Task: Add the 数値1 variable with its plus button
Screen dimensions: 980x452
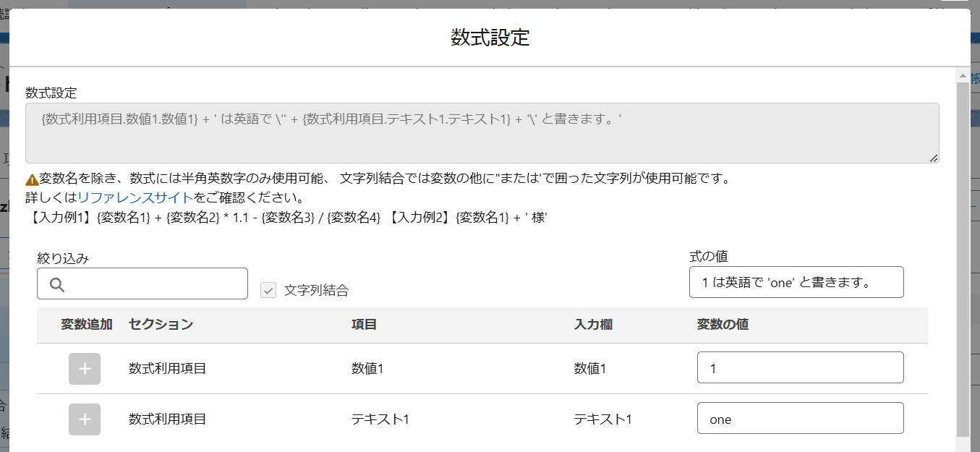Action: pos(85,369)
